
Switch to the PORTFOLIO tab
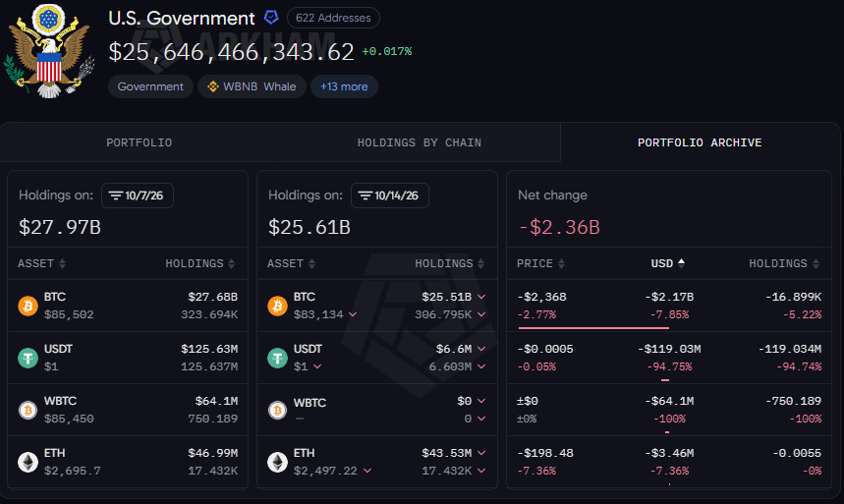pos(139,142)
